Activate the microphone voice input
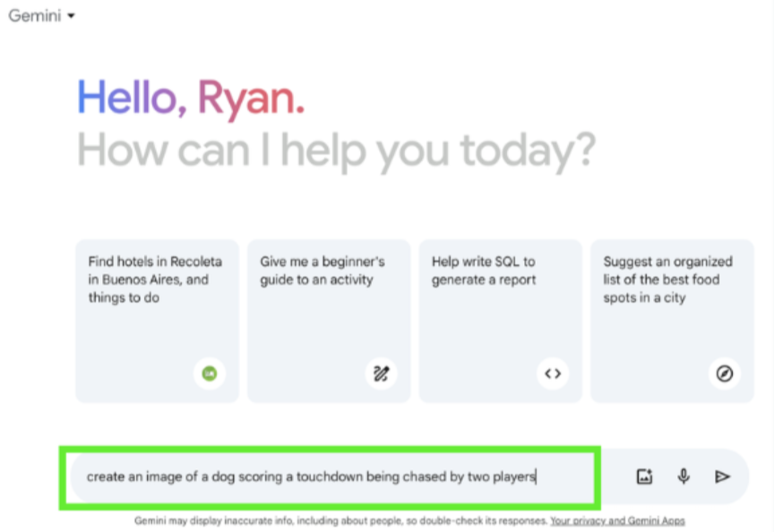 tap(684, 476)
